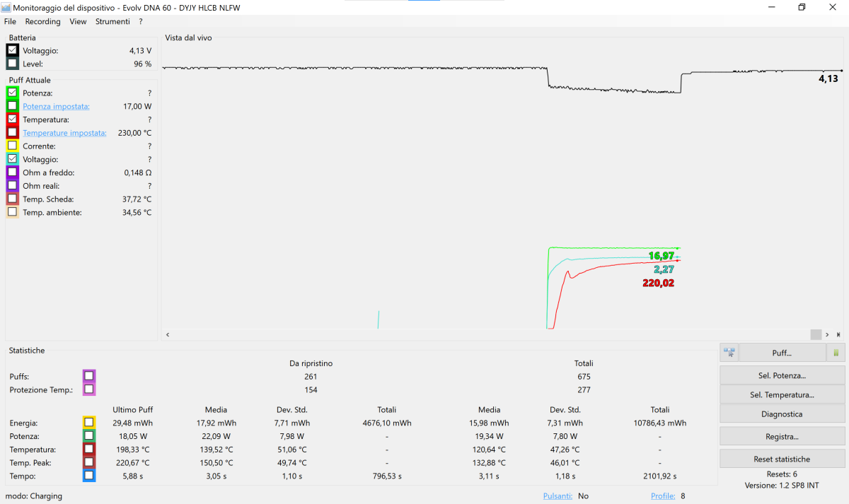849x504 pixels.
Task: Click the 220,67 °C Temp. Peak cell
Action: [133, 463]
